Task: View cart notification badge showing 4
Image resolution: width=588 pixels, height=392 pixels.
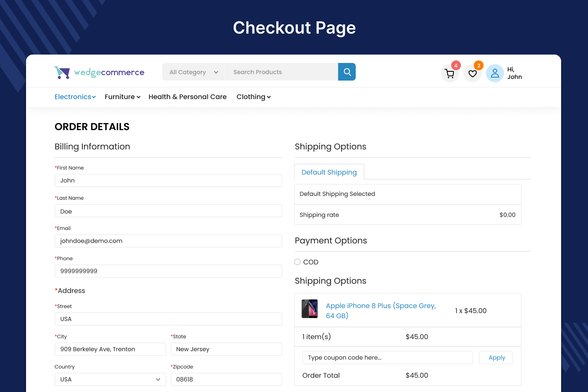Action: (456, 65)
